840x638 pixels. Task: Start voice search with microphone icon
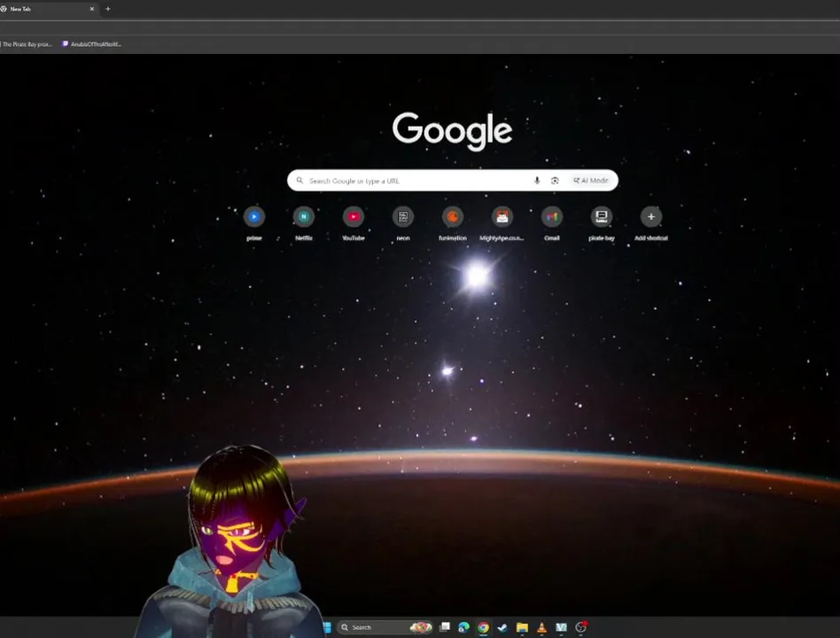[x=537, y=181]
